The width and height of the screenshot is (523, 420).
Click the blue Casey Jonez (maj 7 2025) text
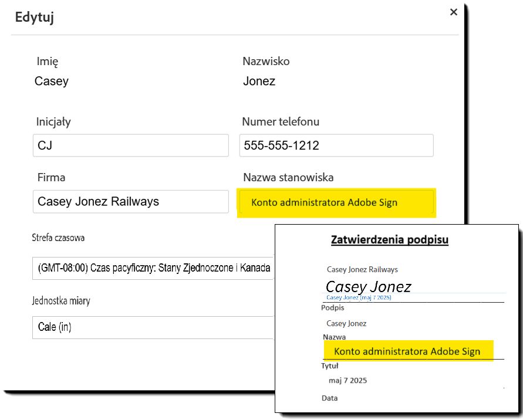coord(359,297)
